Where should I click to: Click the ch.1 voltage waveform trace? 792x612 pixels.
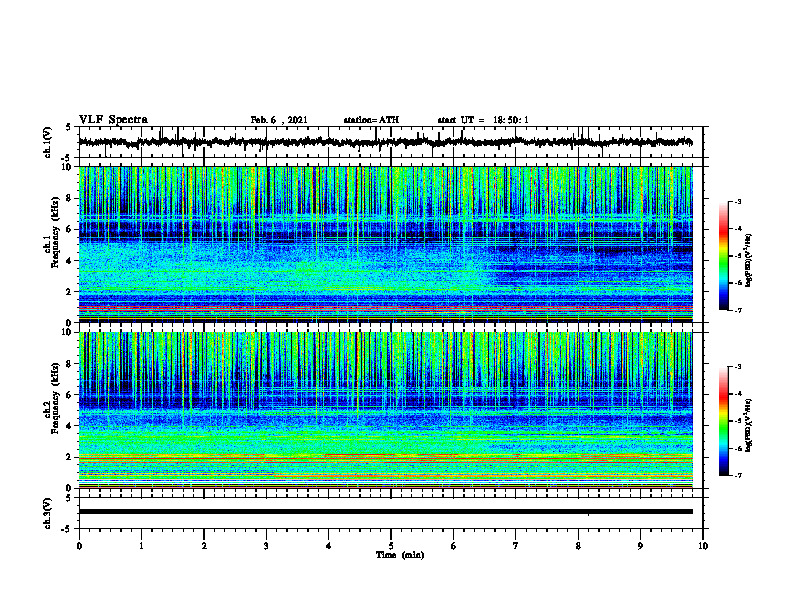(385, 142)
